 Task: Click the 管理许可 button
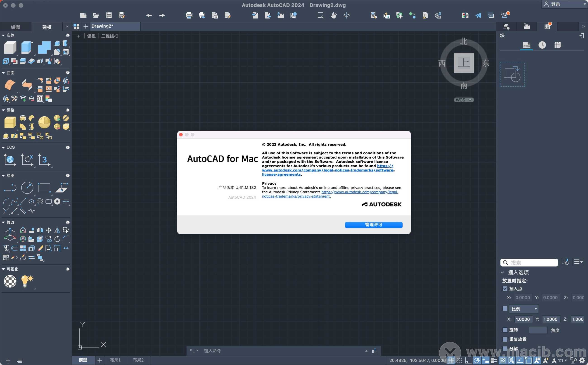(x=373, y=225)
